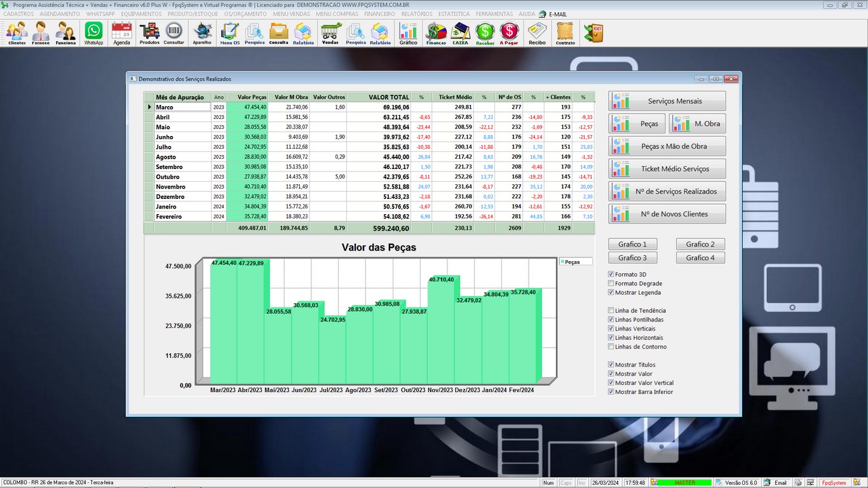
Task: Open the Menu OS icon
Action: click(230, 33)
